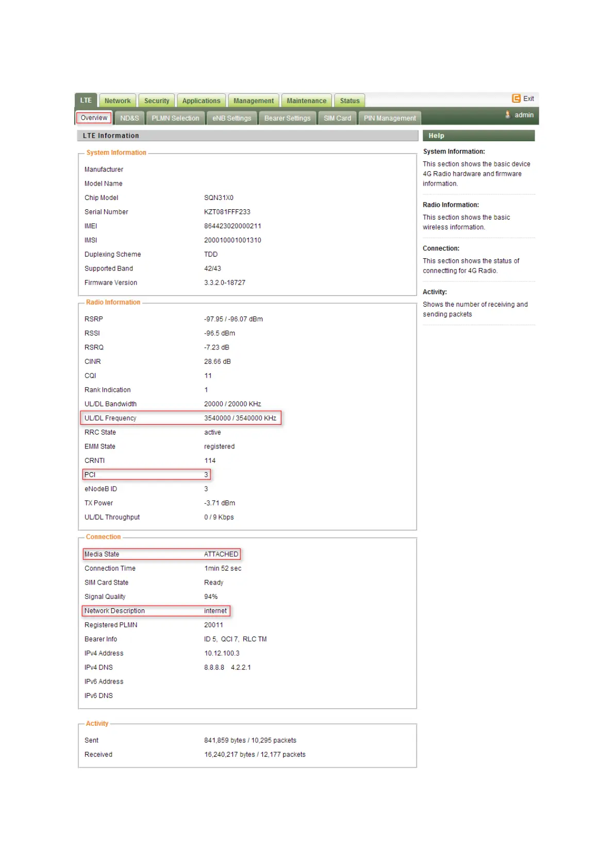614x868 pixels.
Task: Click EMM State value registered
Action: (219, 446)
